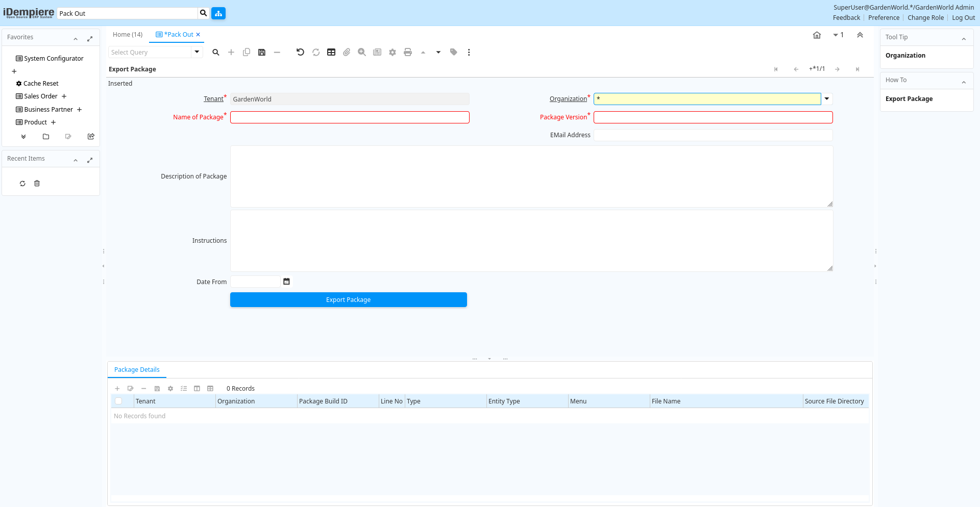Click the tag label icon in toolbar

pyautogui.click(x=453, y=52)
